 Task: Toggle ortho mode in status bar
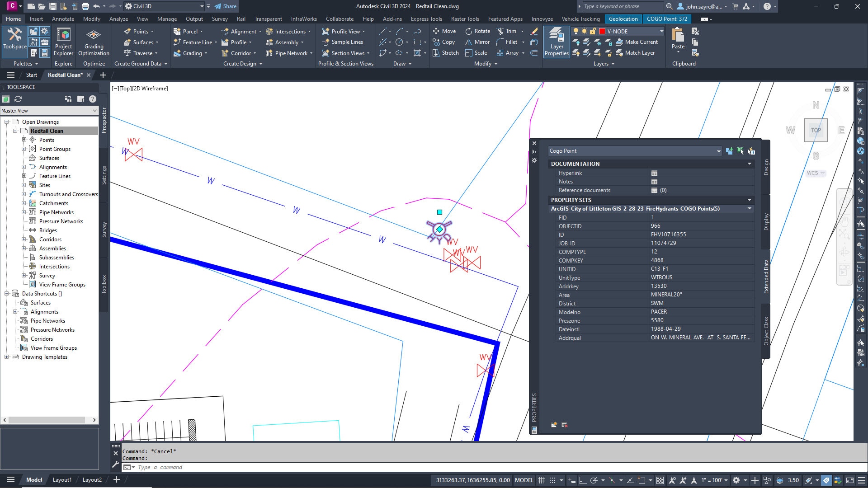pyautogui.click(x=582, y=480)
